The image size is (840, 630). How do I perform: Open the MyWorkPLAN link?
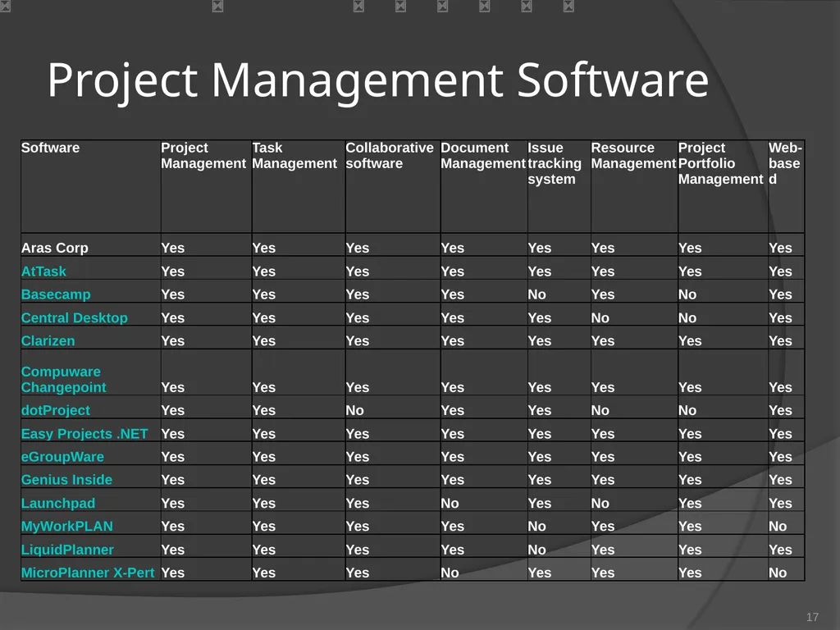click(x=67, y=526)
